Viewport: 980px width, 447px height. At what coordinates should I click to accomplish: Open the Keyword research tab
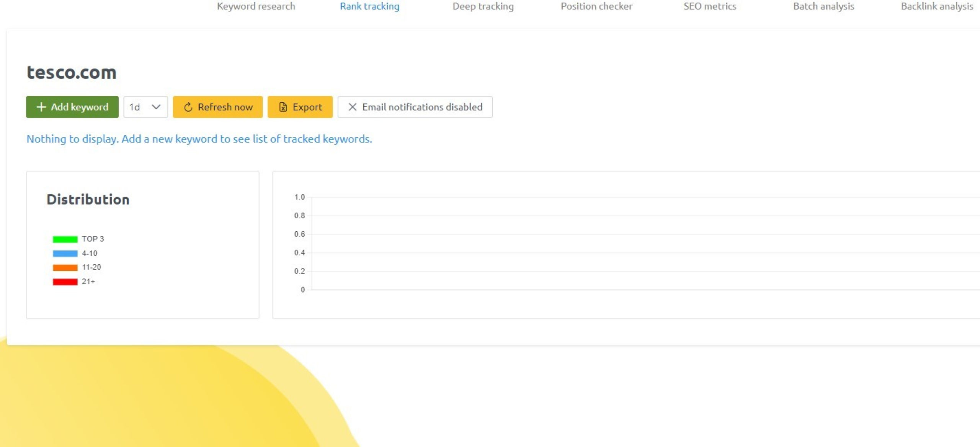(x=256, y=6)
